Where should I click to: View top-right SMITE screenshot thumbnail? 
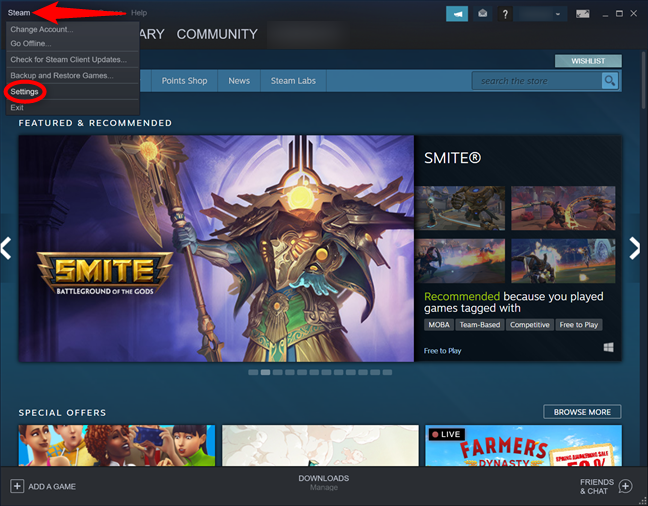tap(563, 208)
